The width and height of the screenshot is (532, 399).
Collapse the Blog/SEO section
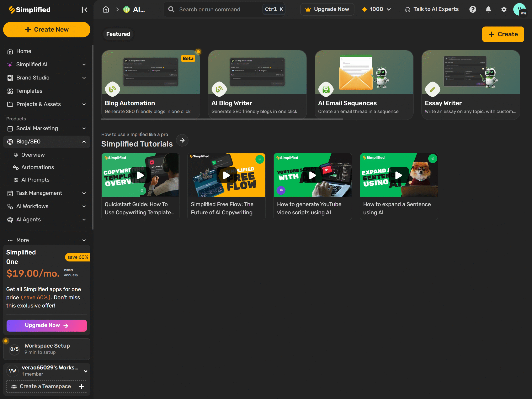pos(84,142)
